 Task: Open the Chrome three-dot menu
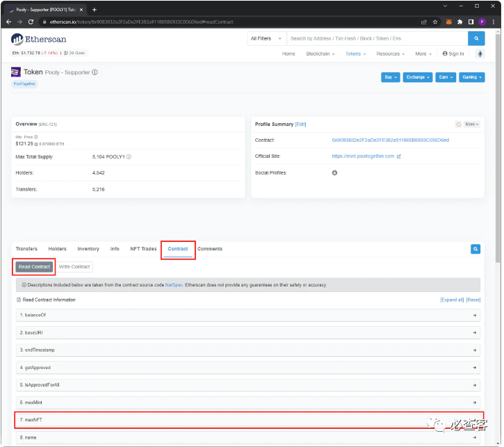tap(493, 22)
